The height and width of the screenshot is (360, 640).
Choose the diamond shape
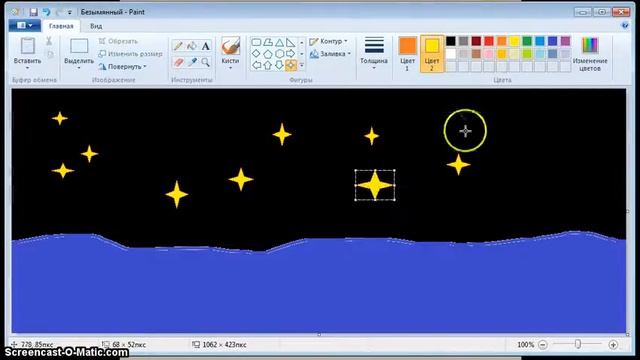tap(256, 53)
